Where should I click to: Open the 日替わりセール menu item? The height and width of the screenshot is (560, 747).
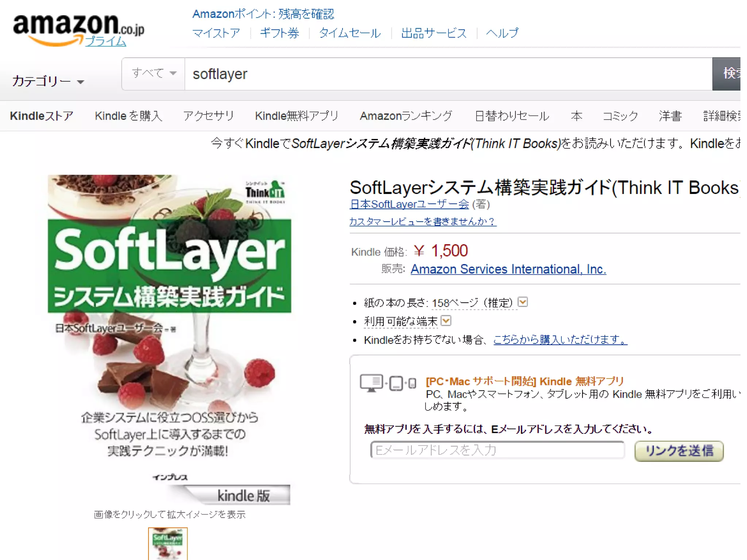click(512, 116)
